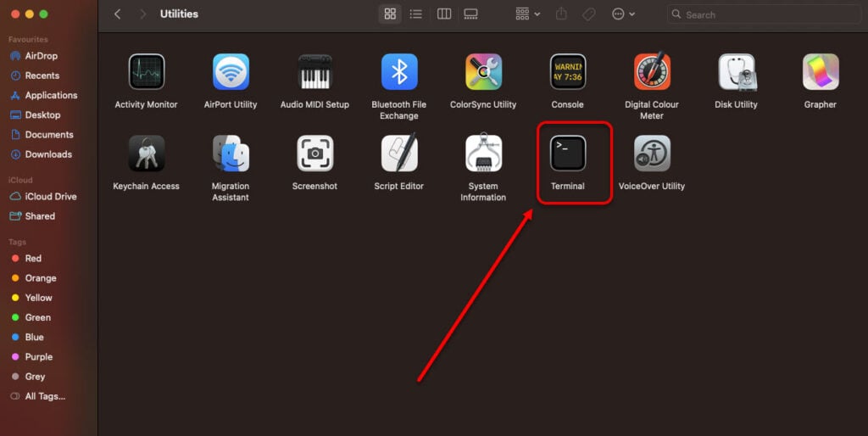Click the Edit Tags toolbar button

[x=589, y=14]
